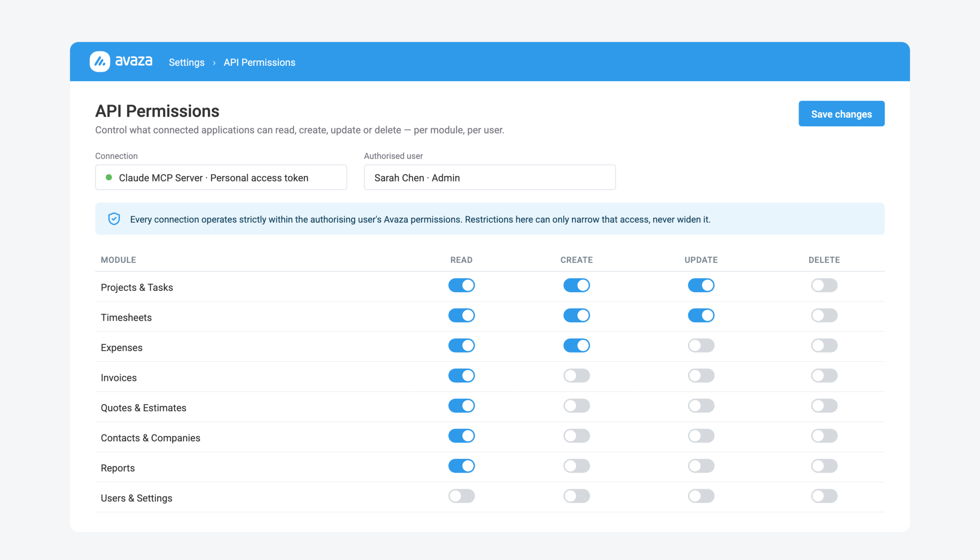Switch off Read for Timesheets

click(x=461, y=315)
